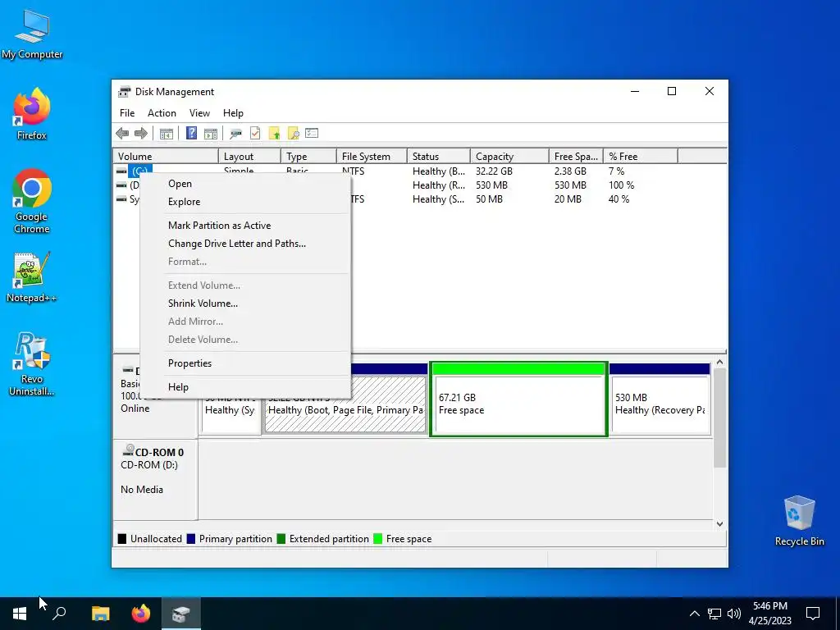Screen dimensions: 840x630
Task: Choose Explore from the context menu
Action: coord(245,202)
